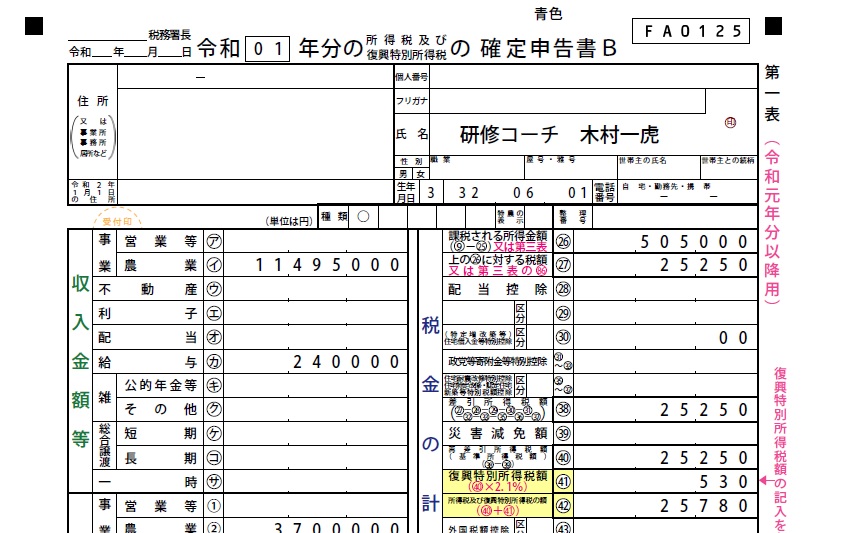Click the 電話番号 entry field
This screenshot has height=533, width=845.
(687, 192)
